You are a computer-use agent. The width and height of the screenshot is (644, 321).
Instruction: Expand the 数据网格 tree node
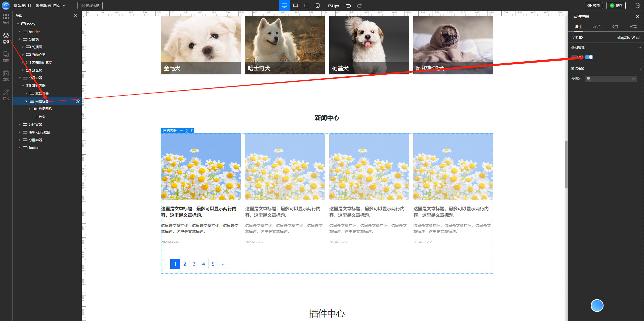29,109
